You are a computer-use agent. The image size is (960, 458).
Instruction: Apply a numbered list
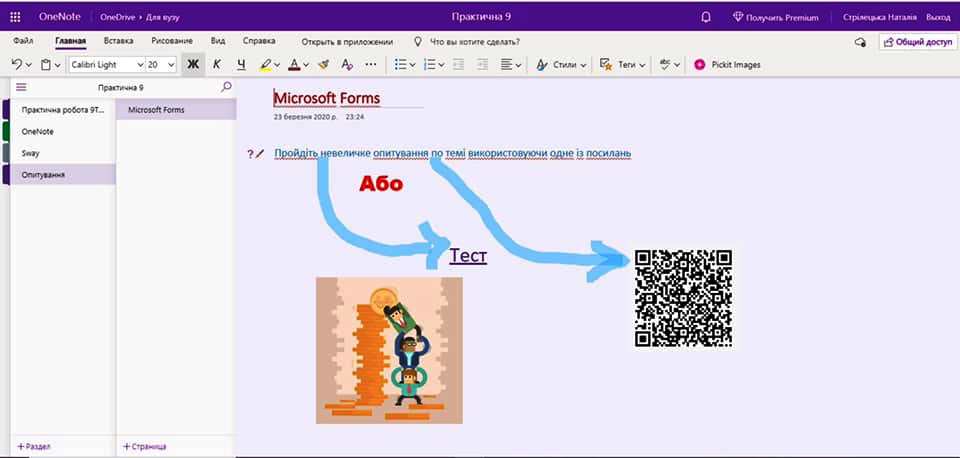(x=430, y=64)
